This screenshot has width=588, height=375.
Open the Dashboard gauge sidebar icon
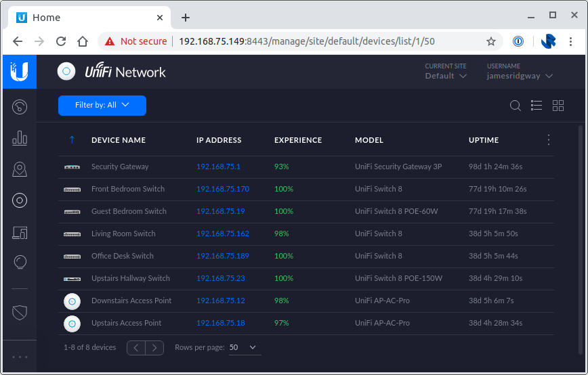click(20, 107)
